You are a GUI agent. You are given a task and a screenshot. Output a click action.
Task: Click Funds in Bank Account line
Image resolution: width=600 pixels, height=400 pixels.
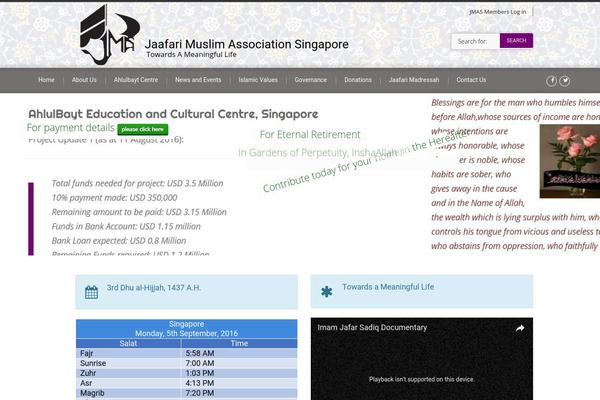tap(126, 226)
